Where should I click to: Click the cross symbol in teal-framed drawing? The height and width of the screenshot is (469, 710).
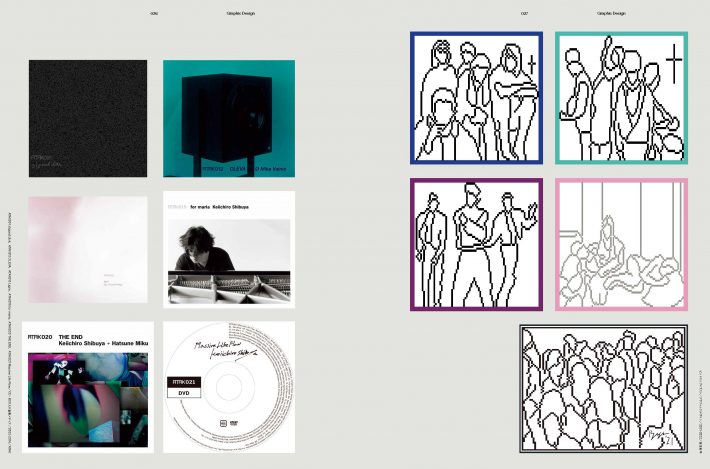(x=674, y=63)
